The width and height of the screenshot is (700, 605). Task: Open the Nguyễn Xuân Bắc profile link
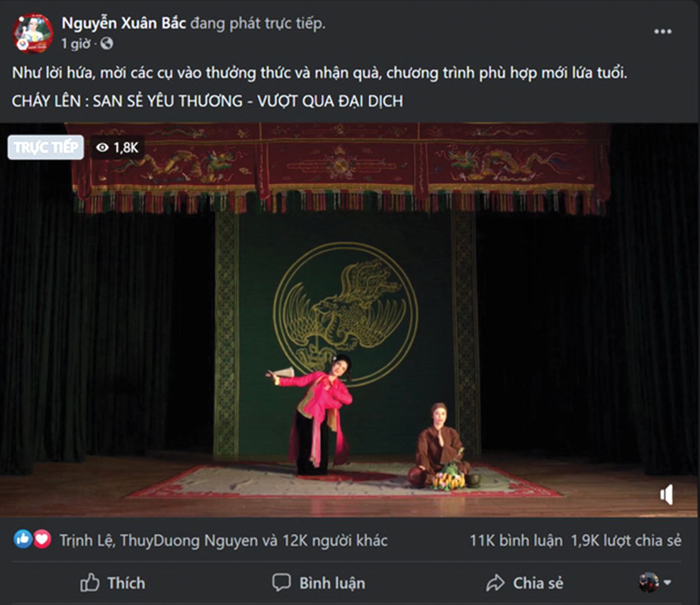point(124,23)
